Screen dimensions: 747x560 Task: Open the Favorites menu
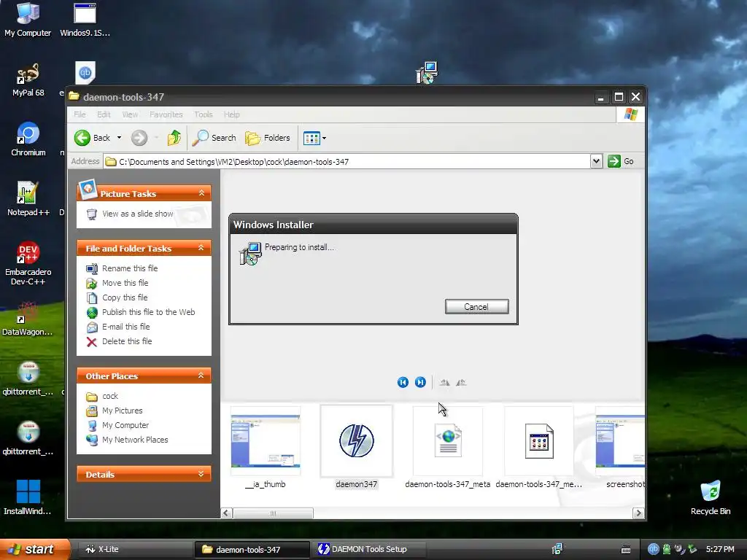(x=166, y=114)
